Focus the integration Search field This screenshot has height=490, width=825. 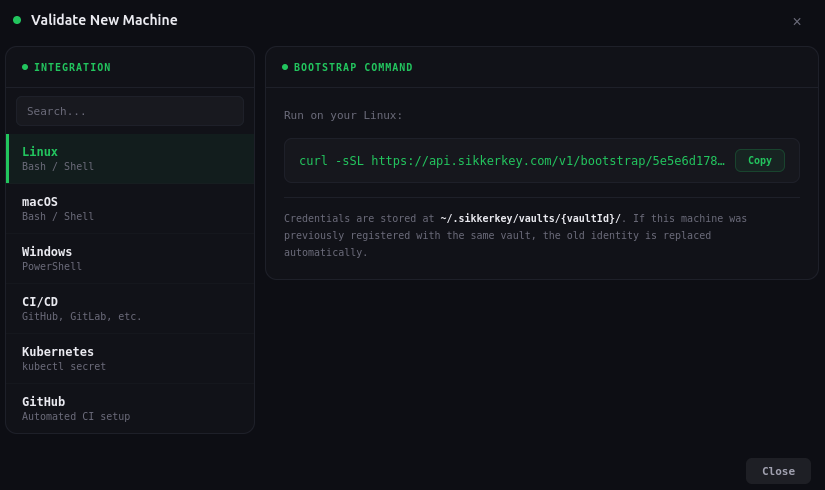coord(130,111)
